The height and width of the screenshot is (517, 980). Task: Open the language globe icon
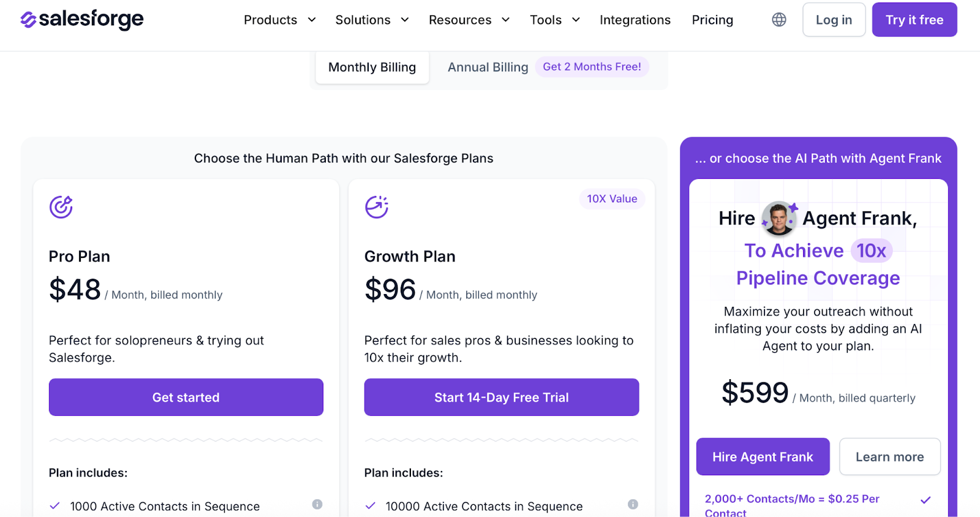click(x=778, y=19)
